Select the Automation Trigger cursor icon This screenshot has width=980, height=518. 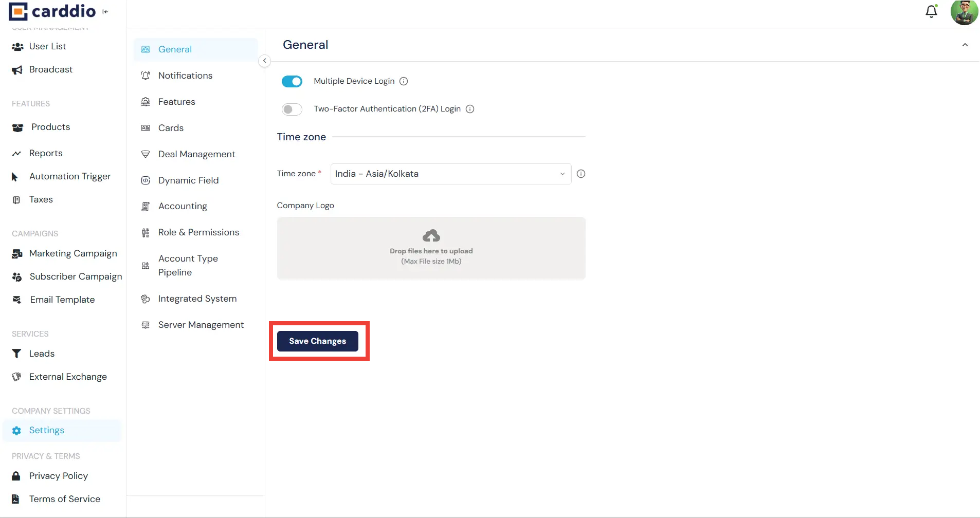pos(14,176)
